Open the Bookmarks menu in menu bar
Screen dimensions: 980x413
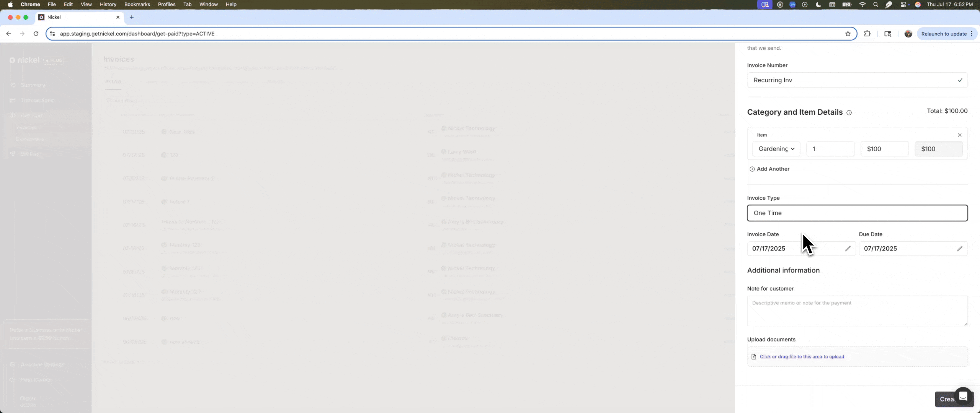pos(137,4)
